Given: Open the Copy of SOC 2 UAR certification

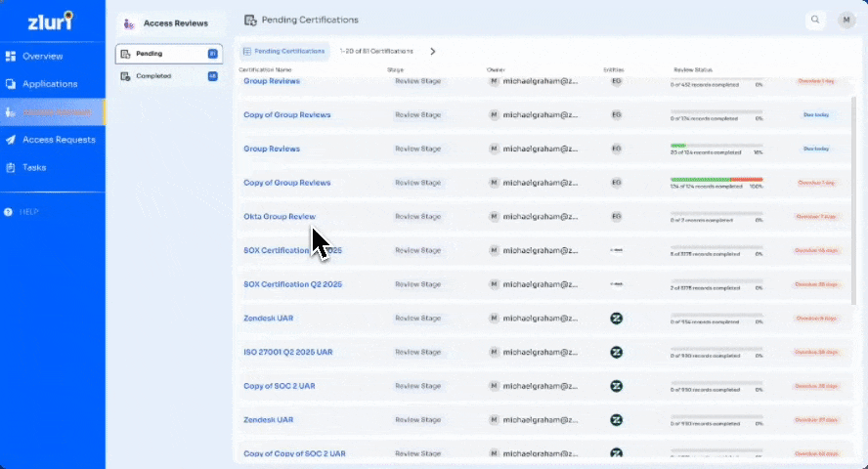Looking at the screenshot, I should (279, 386).
